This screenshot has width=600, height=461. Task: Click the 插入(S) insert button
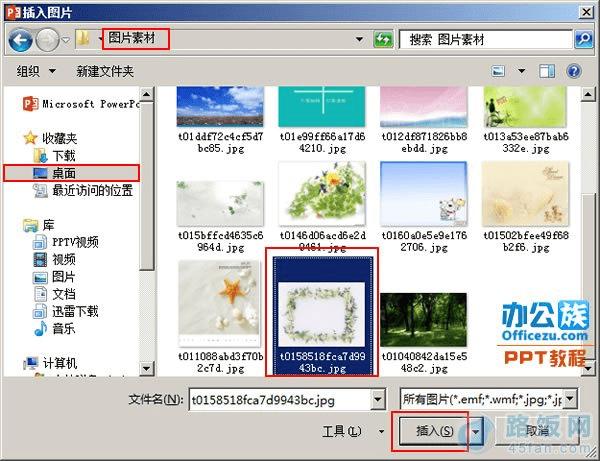[434, 431]
